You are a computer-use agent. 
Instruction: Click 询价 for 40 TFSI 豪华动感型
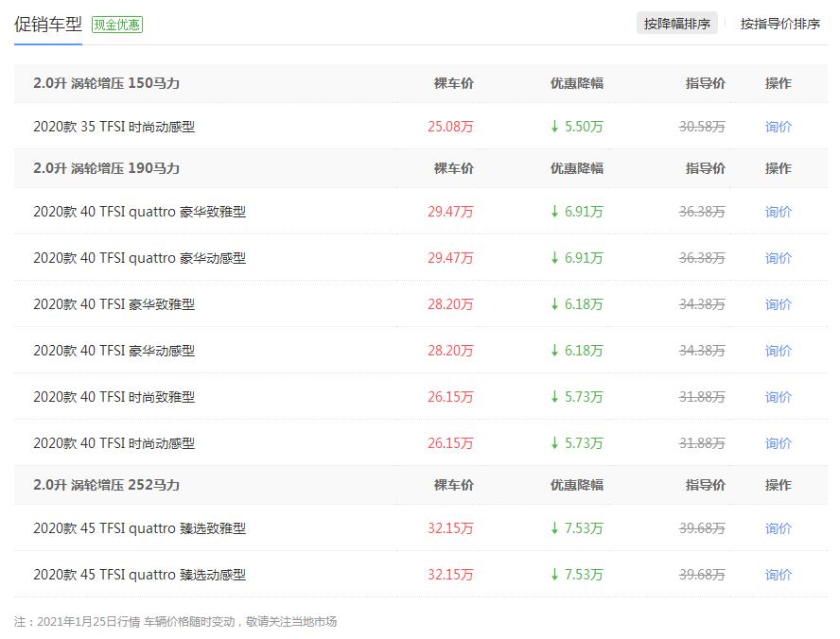778,351
